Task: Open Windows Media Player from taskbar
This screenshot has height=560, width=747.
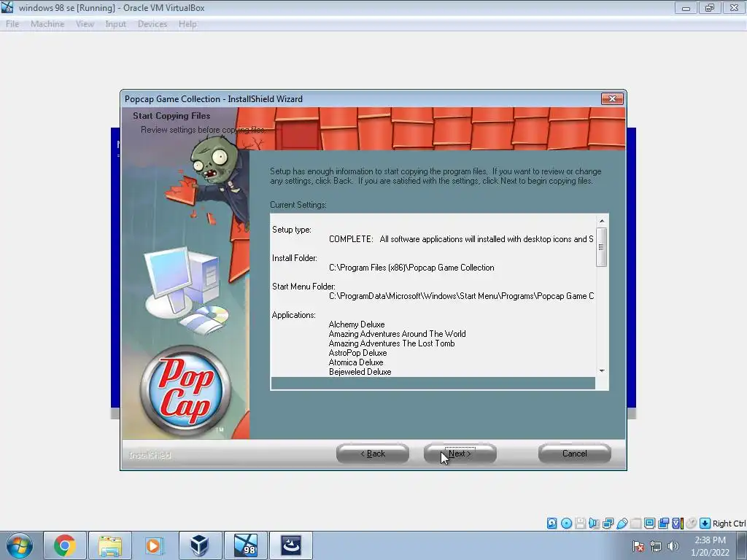Action: pos(154,545)
